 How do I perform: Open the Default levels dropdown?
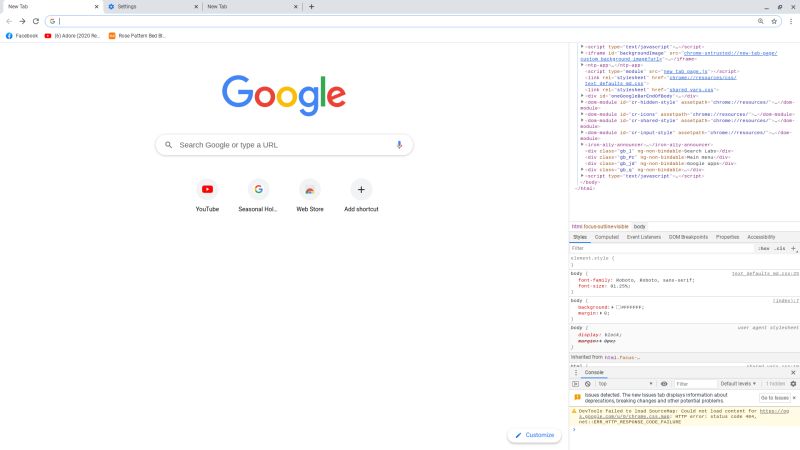pos(738,384)
